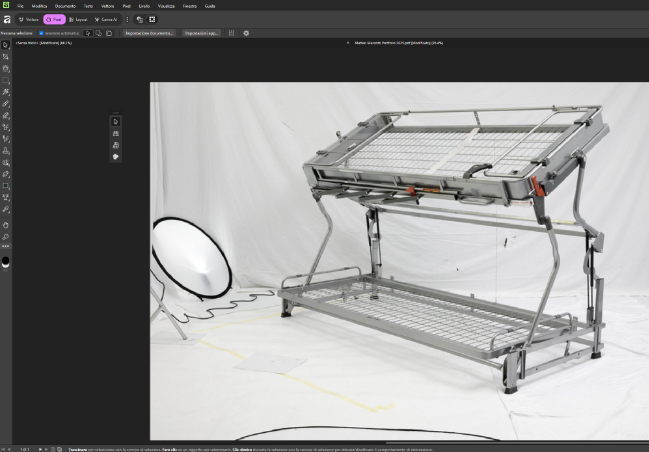Choose default auto-select cursor mode

pos(88,33)
